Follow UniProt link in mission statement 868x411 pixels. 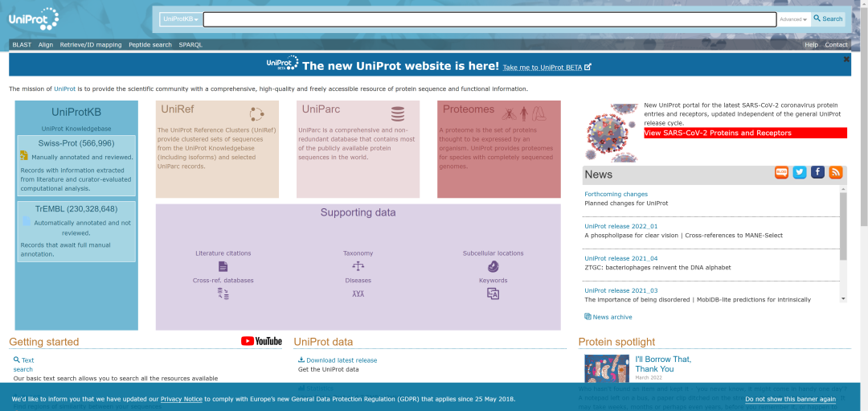[65, 88]
